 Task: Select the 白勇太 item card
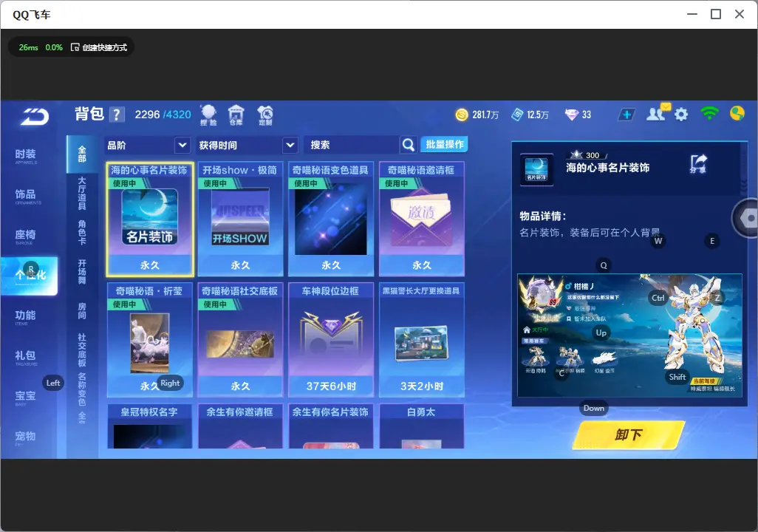click(x=422, y=426)
